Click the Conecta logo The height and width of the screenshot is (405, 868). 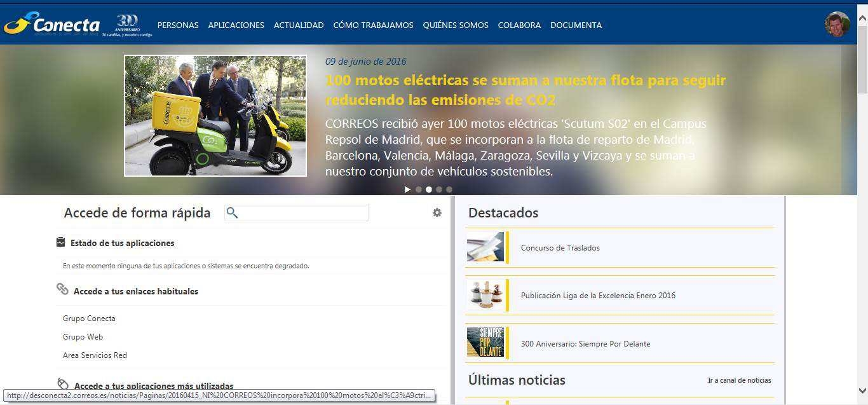pyautogui.click(x=51, y=24)
